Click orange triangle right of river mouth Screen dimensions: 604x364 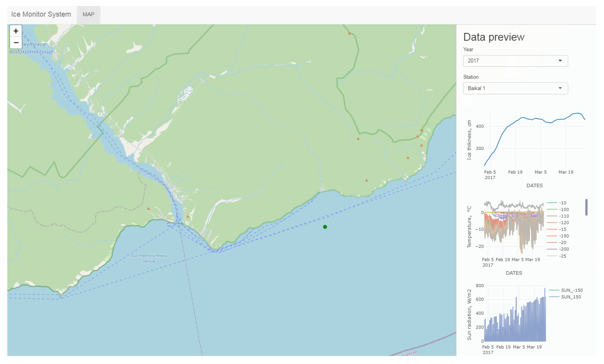click(x=188, y=216)
